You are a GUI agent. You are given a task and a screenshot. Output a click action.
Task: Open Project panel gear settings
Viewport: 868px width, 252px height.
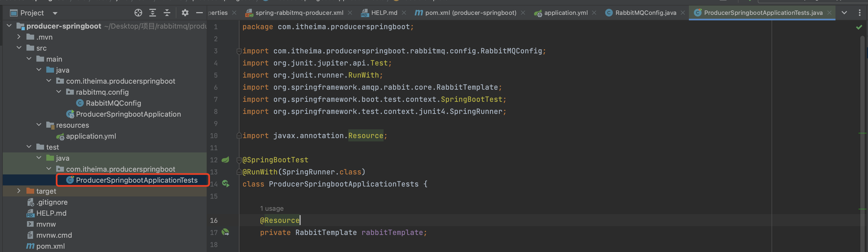click(x=185, y=13)
